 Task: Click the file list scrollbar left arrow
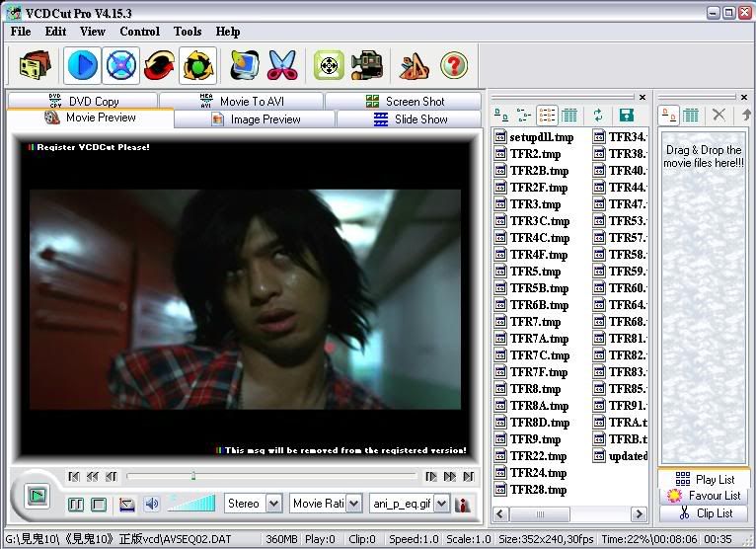500,514
